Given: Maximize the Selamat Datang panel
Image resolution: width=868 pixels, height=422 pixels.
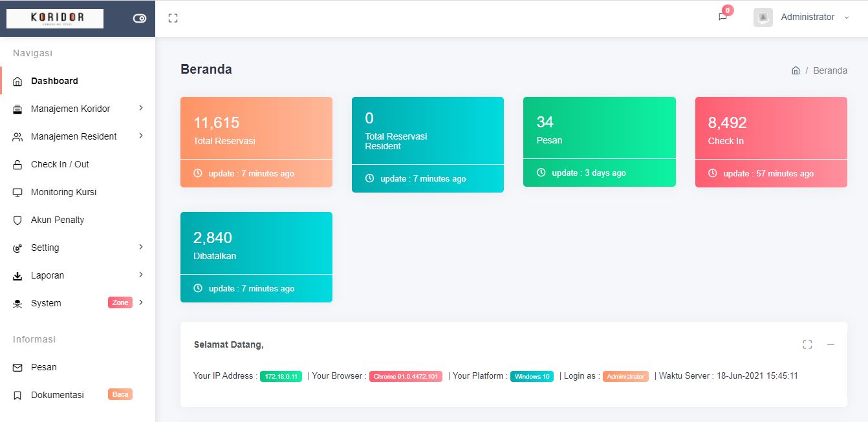Looking at the screenshot, I should [807, 344].
